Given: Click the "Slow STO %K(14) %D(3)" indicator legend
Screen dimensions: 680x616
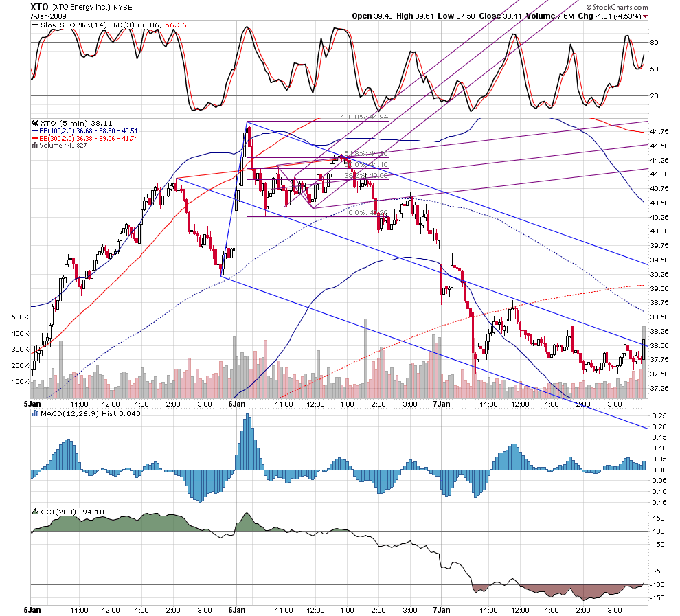Looking at the screenshot, I should (88, 25).
